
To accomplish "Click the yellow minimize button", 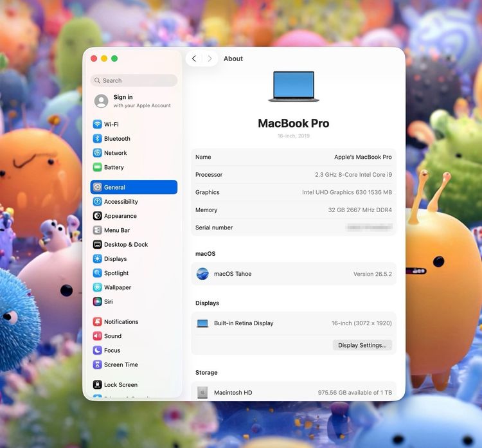I will point(104,58).
